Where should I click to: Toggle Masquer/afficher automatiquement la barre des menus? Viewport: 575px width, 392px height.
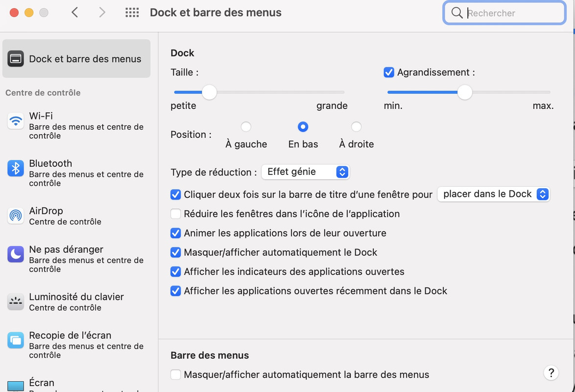click(x=175, y=375)
